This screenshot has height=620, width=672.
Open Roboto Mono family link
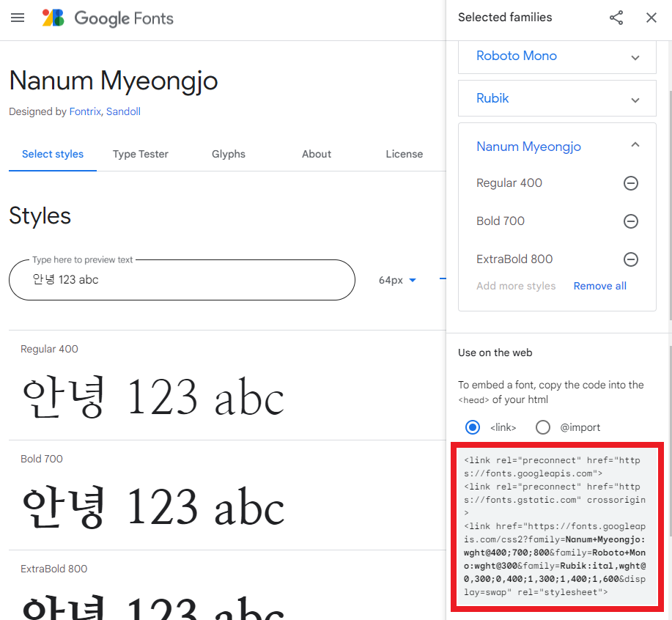click(x=516, y=56)
